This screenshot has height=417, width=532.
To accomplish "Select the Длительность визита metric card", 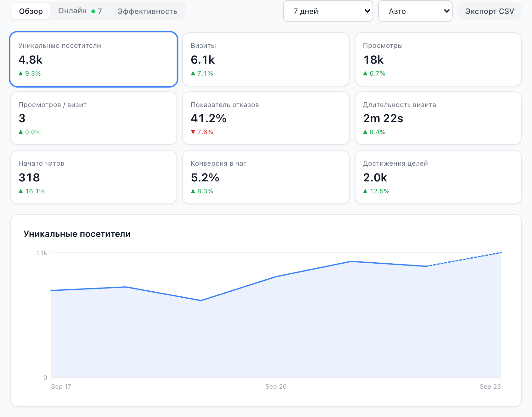I will click(x=438, y=118).
